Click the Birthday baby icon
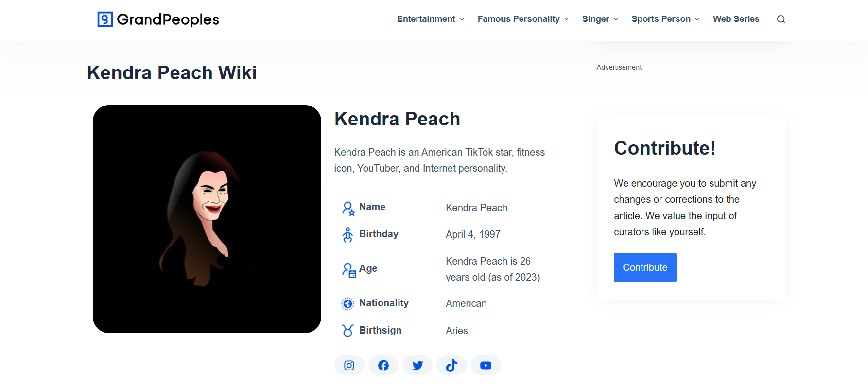The height and width of the screenshot is (388, 868). click(x=347, y=234)
